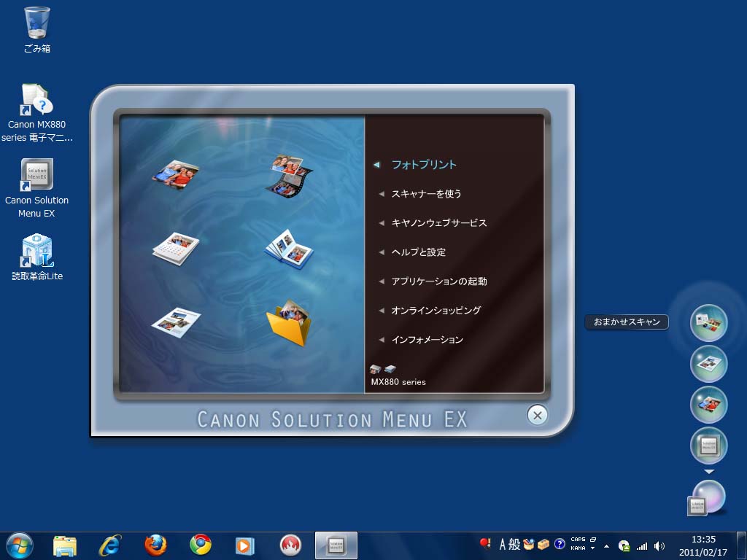Open the photo print icon with family photo
The height and width of the screenshot is (560, 747).
(x=175, y=174)
